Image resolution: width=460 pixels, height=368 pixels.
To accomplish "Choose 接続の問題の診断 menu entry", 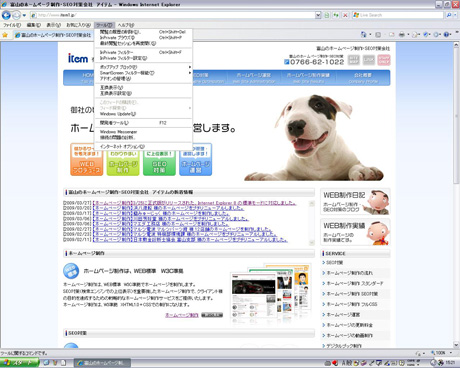I will (143, 137).
